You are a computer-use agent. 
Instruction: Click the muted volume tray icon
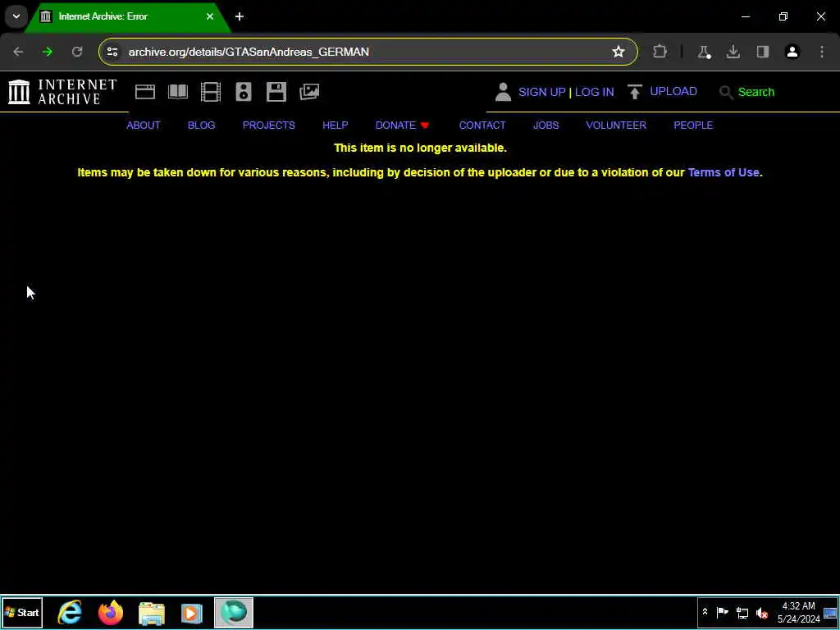coord(762,613)
